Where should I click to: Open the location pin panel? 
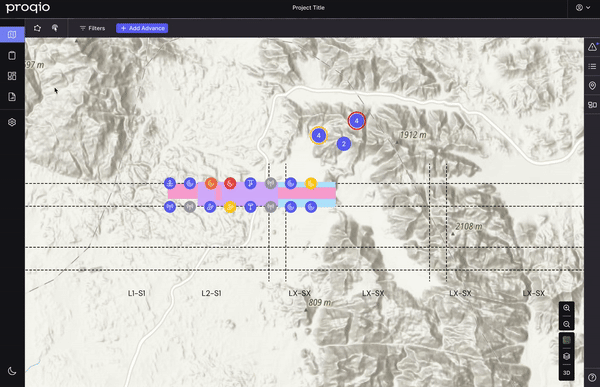[592, 85]
